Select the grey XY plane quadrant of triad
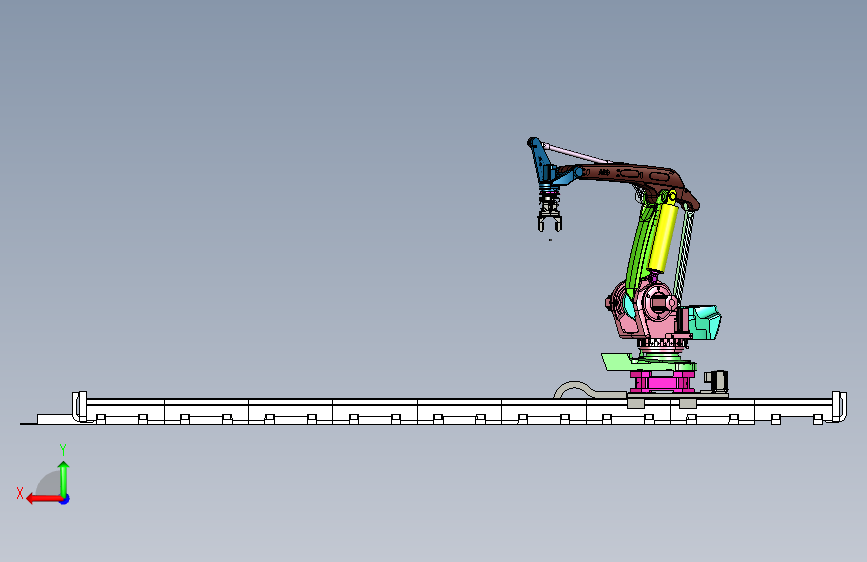The height and width of the screenshot is (562, 867). [49, 484]
